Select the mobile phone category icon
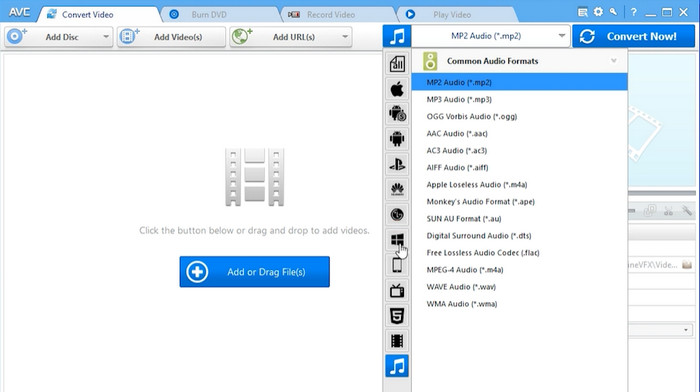This screenshot has height=392, width=700. [397, 265]
